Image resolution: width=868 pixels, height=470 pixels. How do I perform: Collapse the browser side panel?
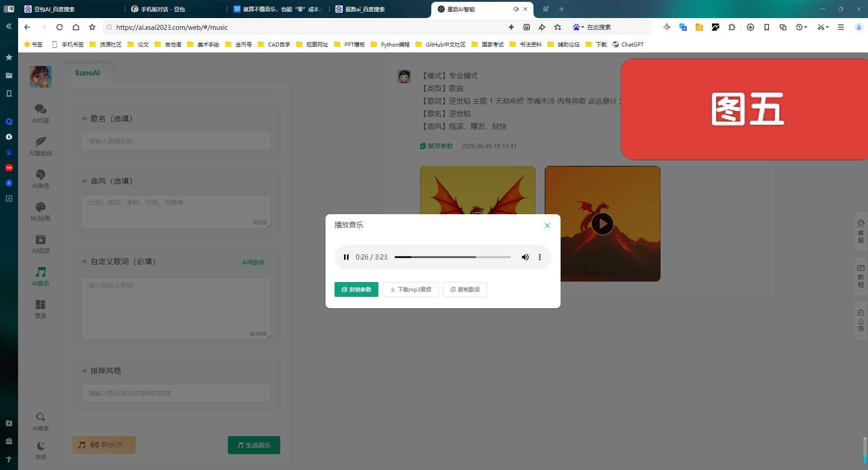click(9, 26)
